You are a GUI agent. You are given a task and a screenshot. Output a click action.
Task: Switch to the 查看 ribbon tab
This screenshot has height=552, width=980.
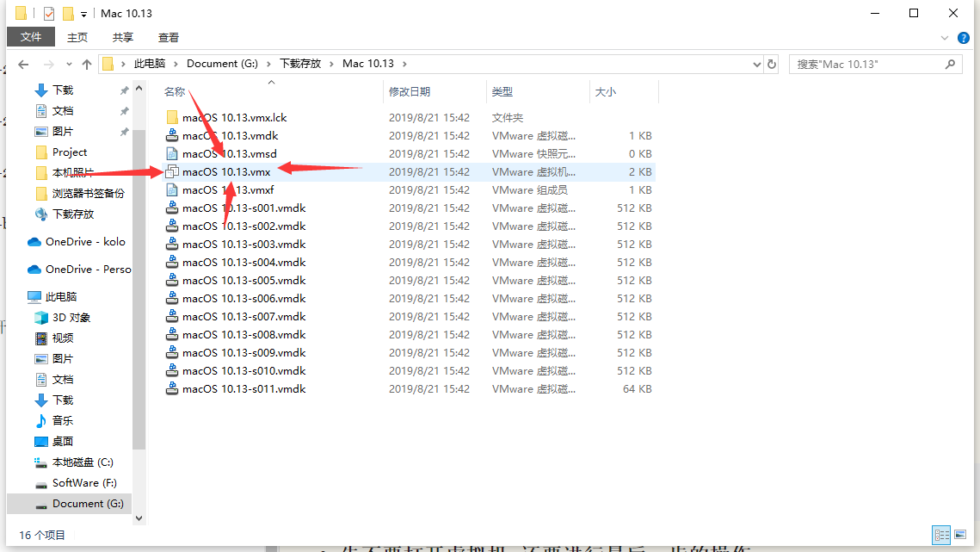coord(169,38)
